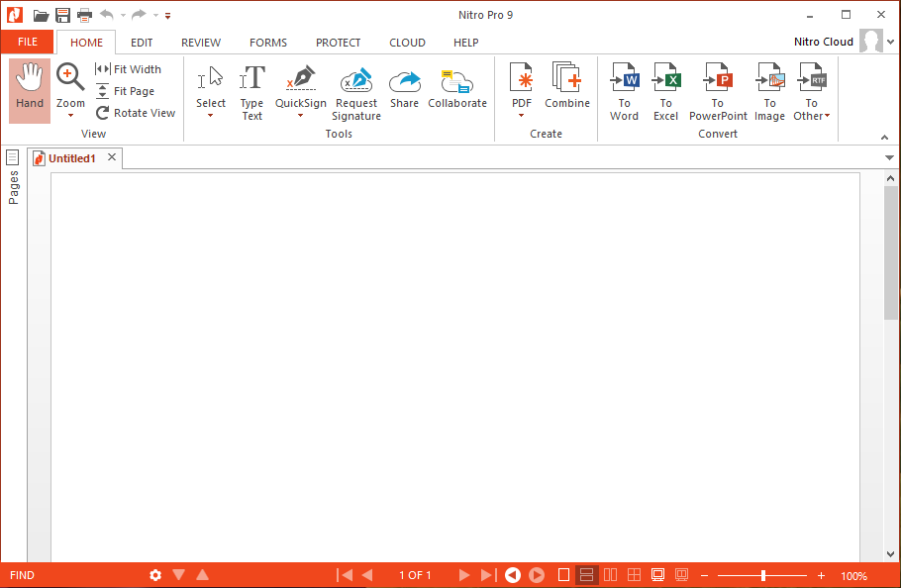Convert document To Word
The height and width of the screenshot is (588, 901).
[x=624, y=92]
